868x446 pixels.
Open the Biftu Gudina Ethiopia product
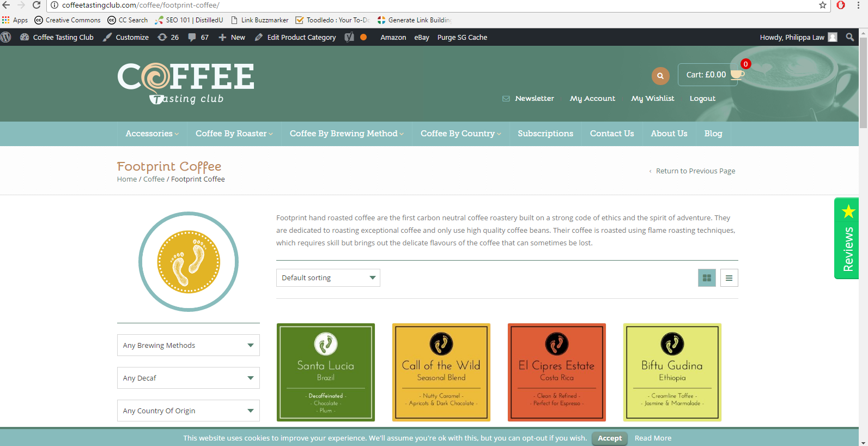pos(672,372)
